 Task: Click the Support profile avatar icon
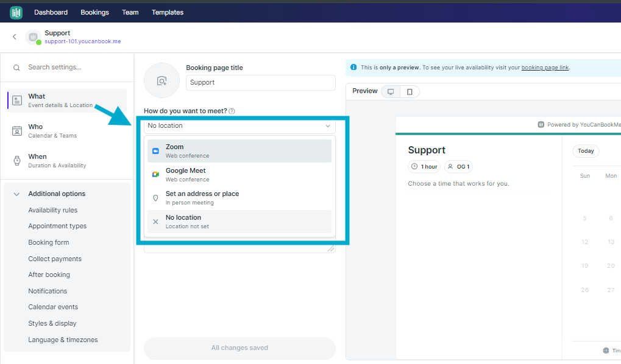coord(34,37)
